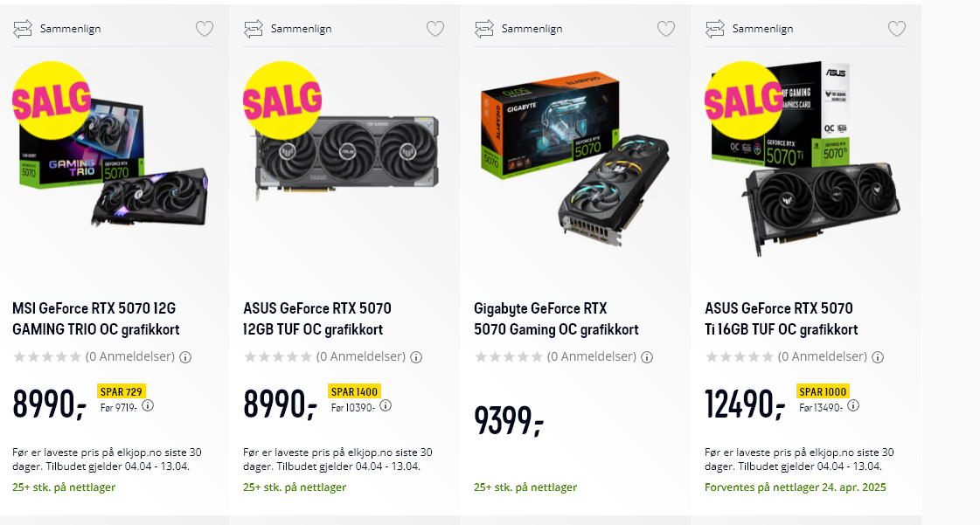Click the MSI GAMING TRIO product image
Image resolution: width=980 pixels, height=525 pixels.
coord(114,157)
